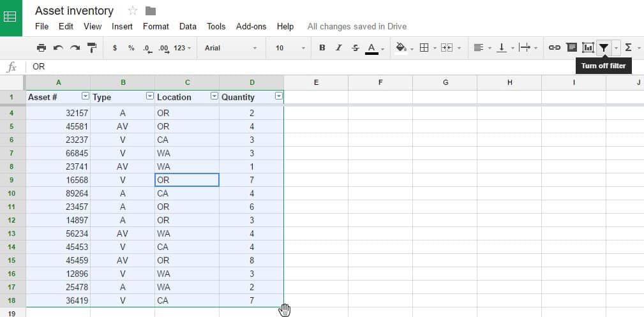Select the Paint format tool
This screenshot has width=644, height=317.
pyautogui.click(x=91, y=48)
